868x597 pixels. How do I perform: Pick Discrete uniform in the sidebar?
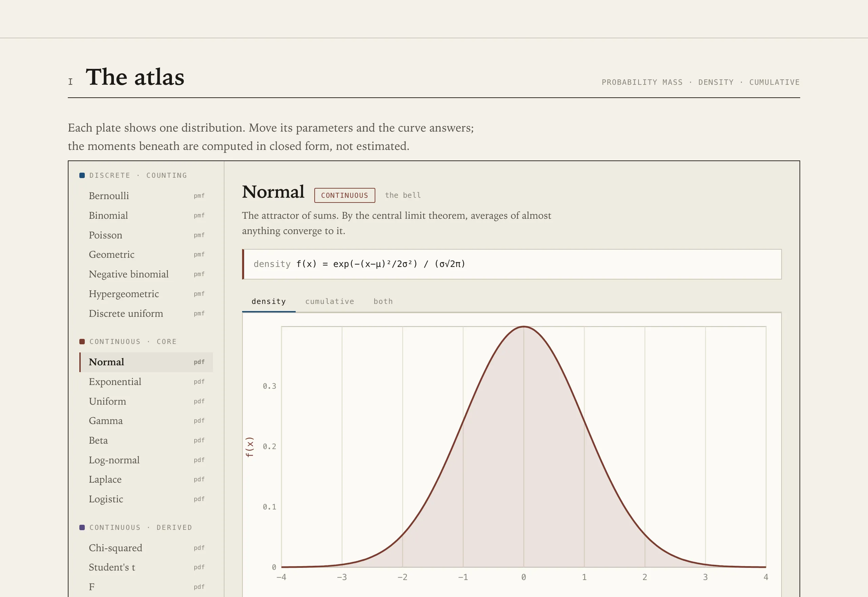click(146, 313)
